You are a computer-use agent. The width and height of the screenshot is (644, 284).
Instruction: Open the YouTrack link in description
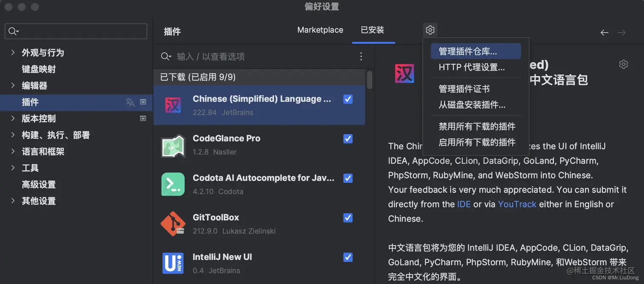[x=517, y=204]
